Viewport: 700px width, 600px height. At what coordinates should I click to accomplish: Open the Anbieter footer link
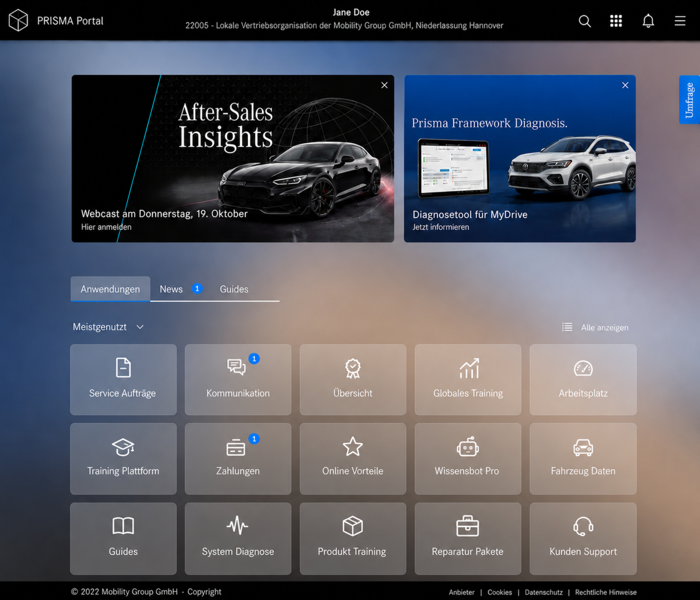[x=462, y=592]
